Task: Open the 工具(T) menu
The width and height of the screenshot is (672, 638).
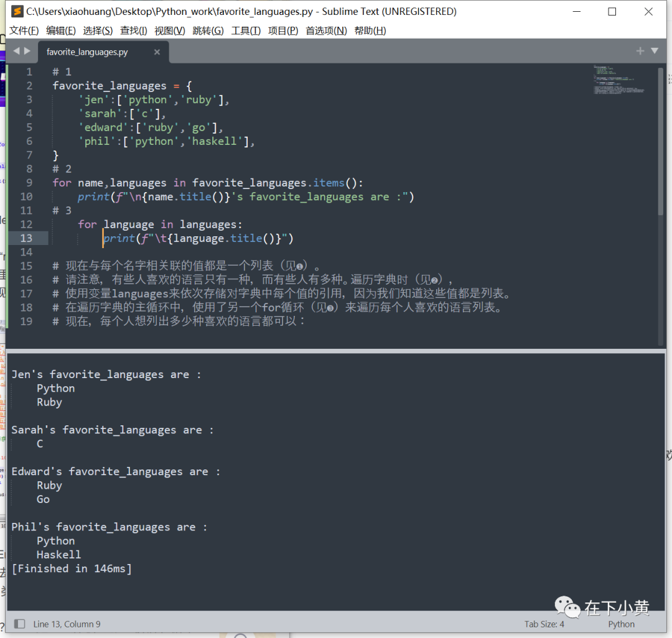Action: click(246, 31)
